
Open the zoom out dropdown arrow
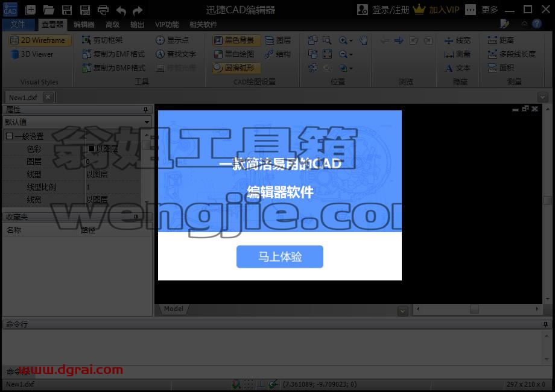(351, 55)
